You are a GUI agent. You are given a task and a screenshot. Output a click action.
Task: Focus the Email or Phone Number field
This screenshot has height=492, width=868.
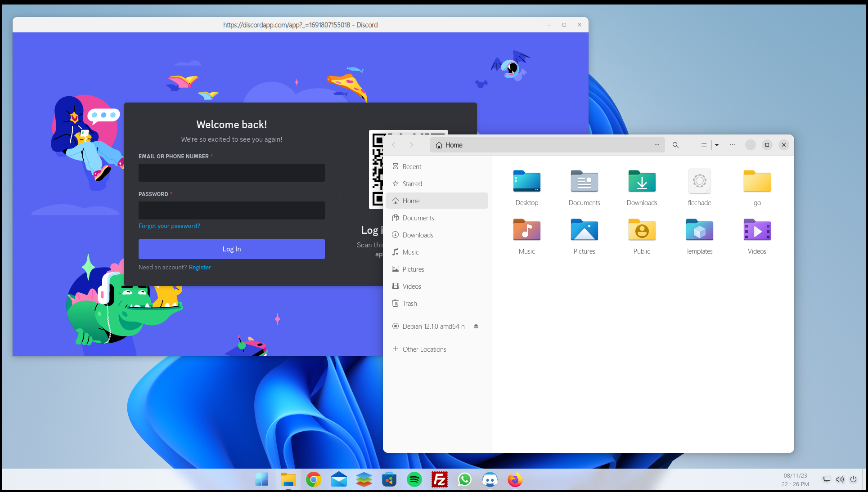pos(231,173)
